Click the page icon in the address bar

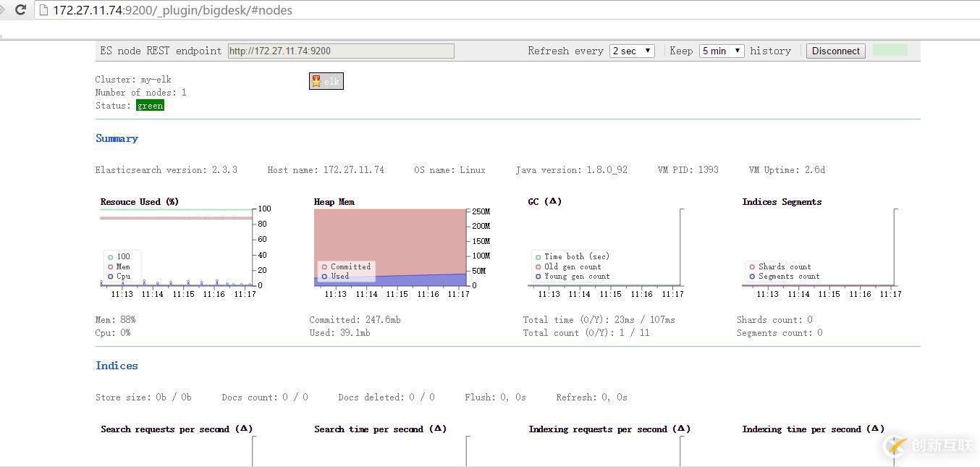(x=43, y=10)
